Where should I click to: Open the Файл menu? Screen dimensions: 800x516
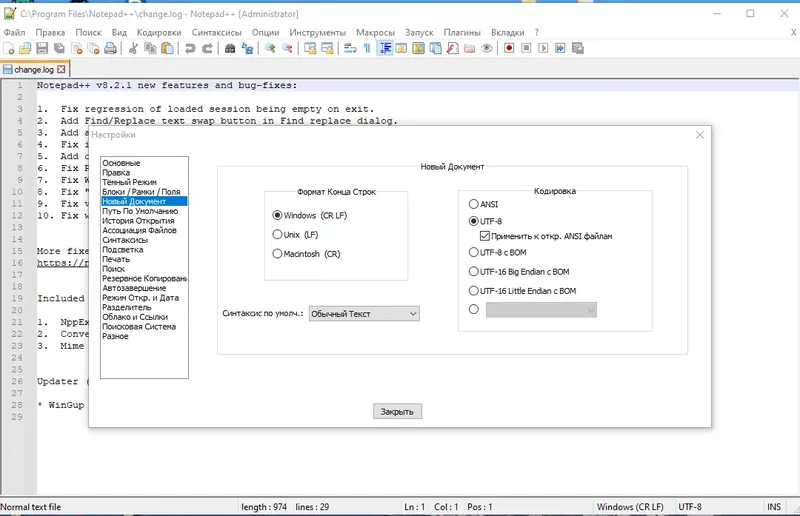(x=14, y=32)
